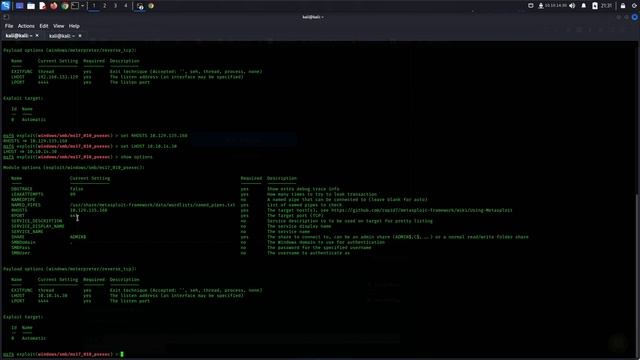Close the first kali@kali tab
The height and width of the screenshot is (360, 640).
click(37, 36)
